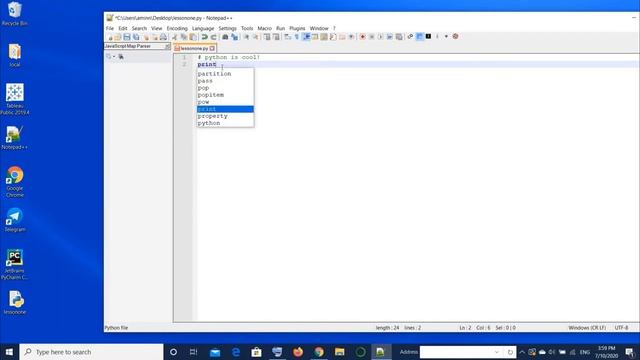This screenshot has width=640, height=360.
Task: Run macro multiple times icon
Action: [390, 37]
